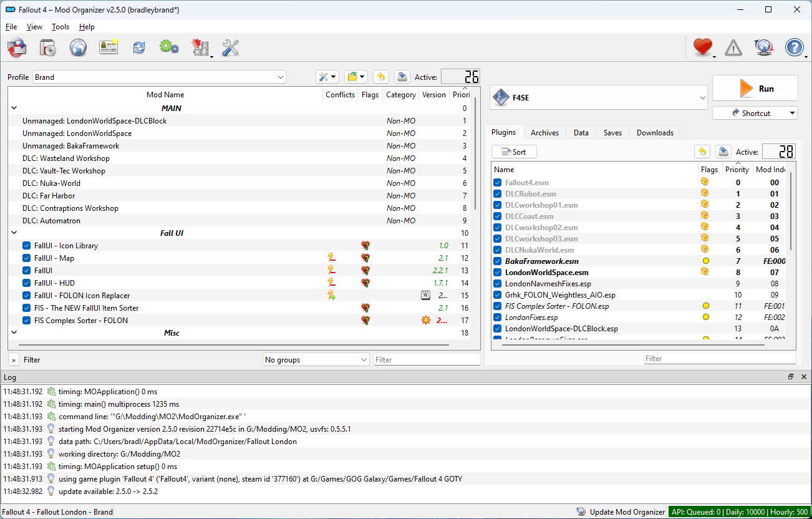Image resolution: width=812 pixels, height=519 pixels.
Task: Toggle the LondonFixes.esp plugin checkbox
Action: pos(498,318)
